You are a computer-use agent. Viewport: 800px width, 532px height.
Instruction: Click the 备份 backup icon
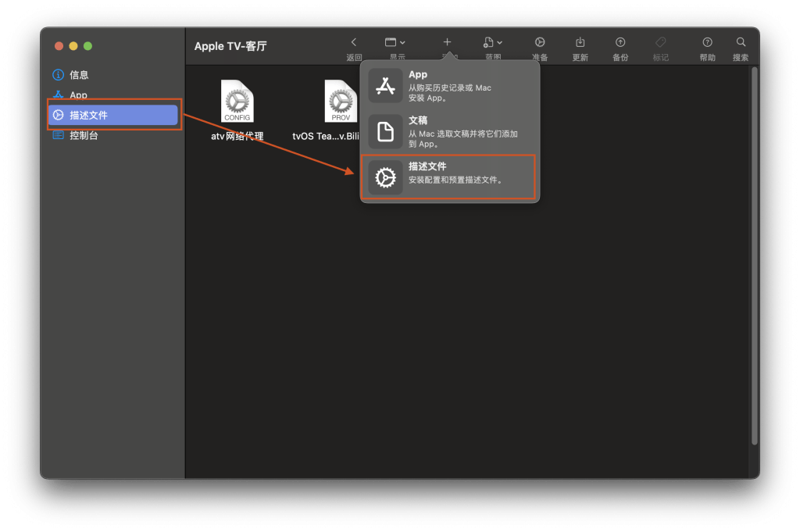pos(620,42)
